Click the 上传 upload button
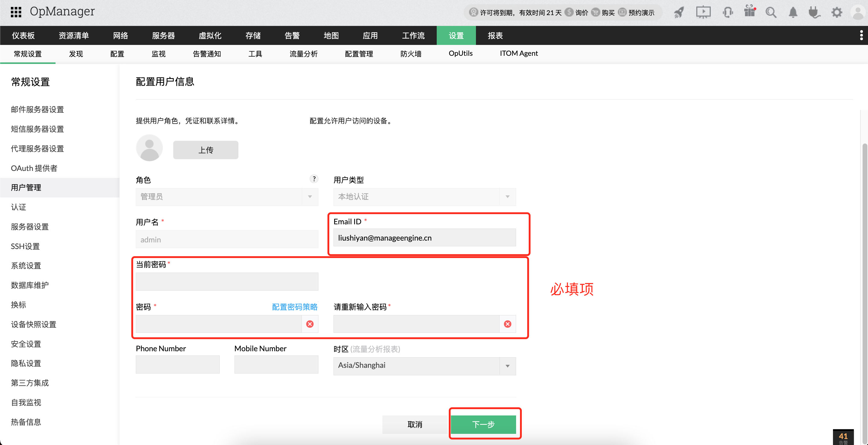This screenshot has height=445, width=868. 206,150
